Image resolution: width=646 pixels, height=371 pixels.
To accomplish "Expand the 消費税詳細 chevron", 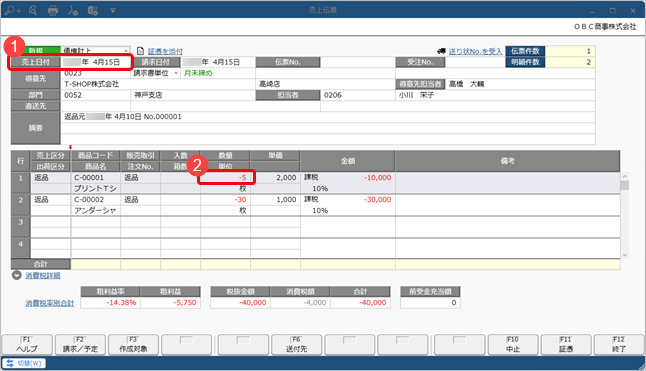I will tap(16, 275).
